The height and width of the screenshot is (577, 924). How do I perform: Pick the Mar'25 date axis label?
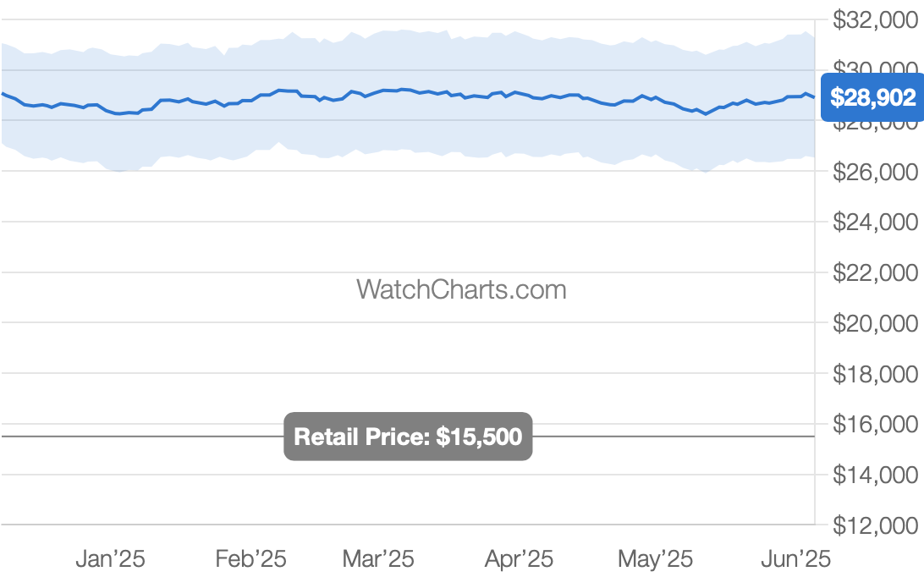pos(378,559)
